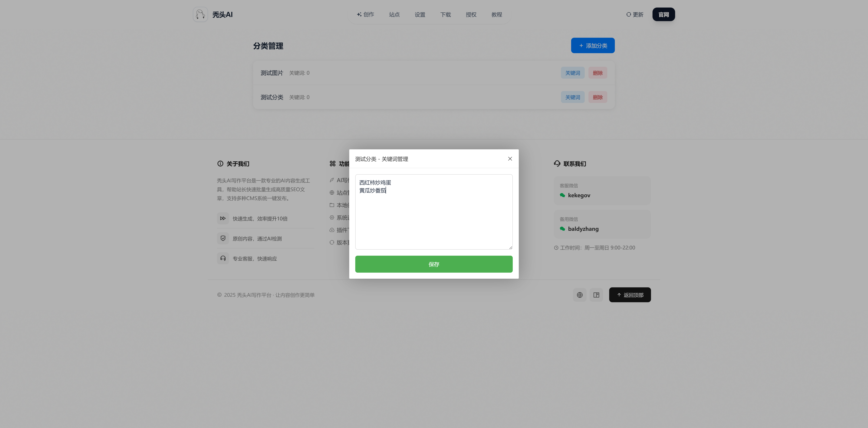Close the keyword management dialog
Screen dimensions: 868x428
tap(510, 159)
